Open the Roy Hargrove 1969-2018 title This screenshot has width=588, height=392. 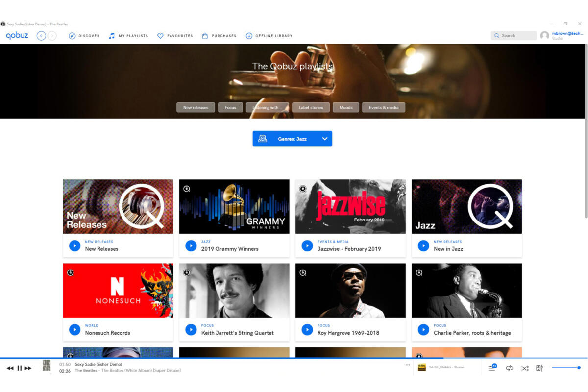click(348, 333)
